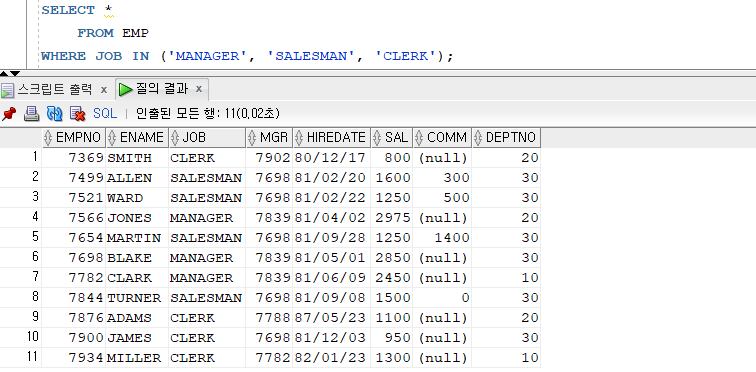Close the 스크립트 출력 tab
The width and height of the screenshot is (756, 372).
coord(104,90)
